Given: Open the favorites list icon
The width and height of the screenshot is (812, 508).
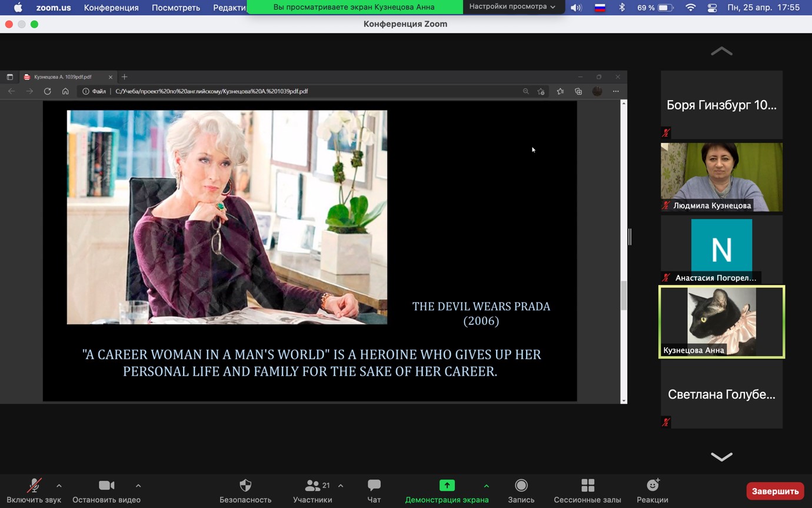Looking at the screenshot, I should tap(560, 91).
